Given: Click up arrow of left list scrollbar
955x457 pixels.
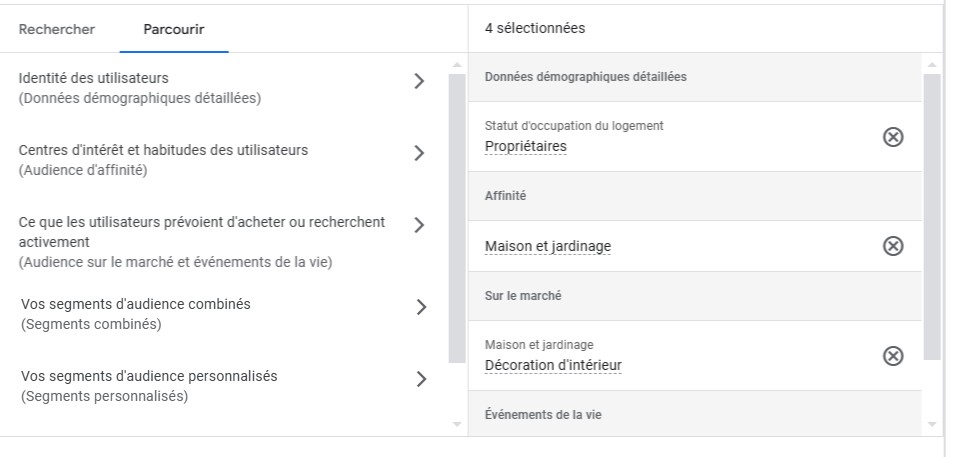Looking at the screenshot, I should (x=457, y=65).
